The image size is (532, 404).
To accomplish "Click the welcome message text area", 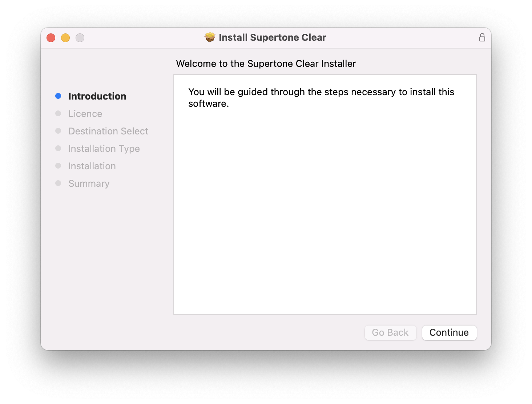I will [321, 98].
